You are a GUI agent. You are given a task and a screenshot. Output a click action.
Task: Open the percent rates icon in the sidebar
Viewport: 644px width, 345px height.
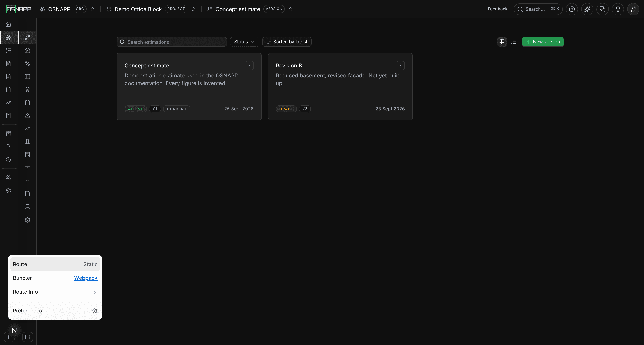[27, 63]
